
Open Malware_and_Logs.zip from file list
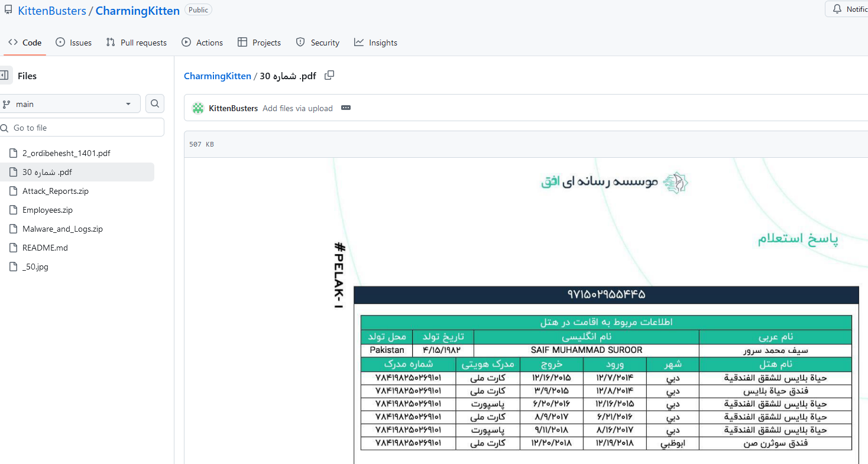click(63, 229)
